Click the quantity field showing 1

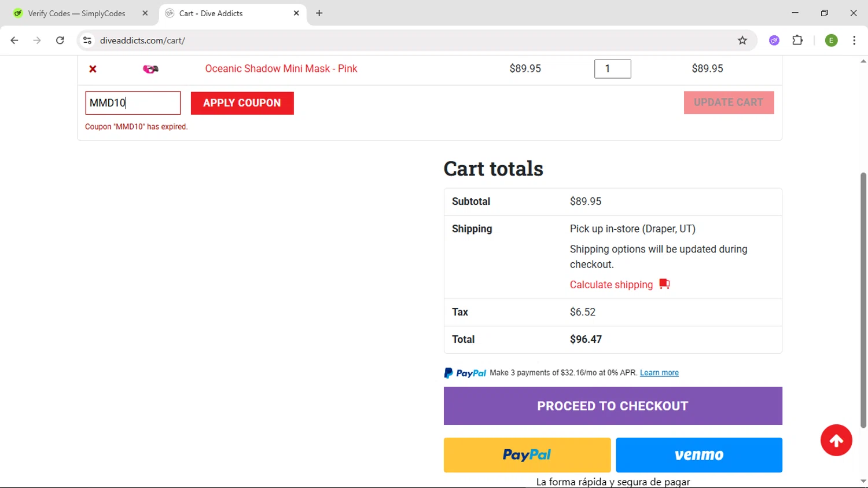click(x=612, y=69)
